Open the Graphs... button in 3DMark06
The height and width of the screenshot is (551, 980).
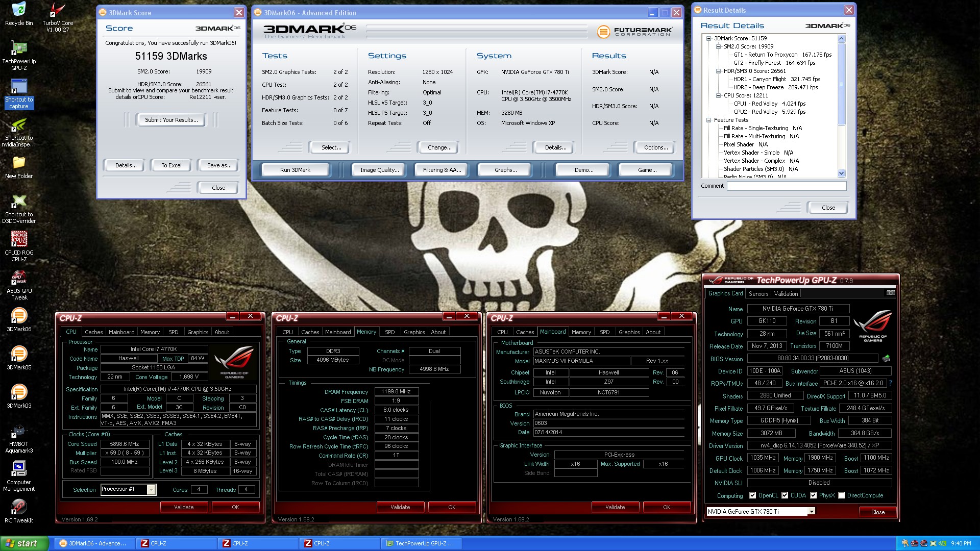click(x=505, y=170)
